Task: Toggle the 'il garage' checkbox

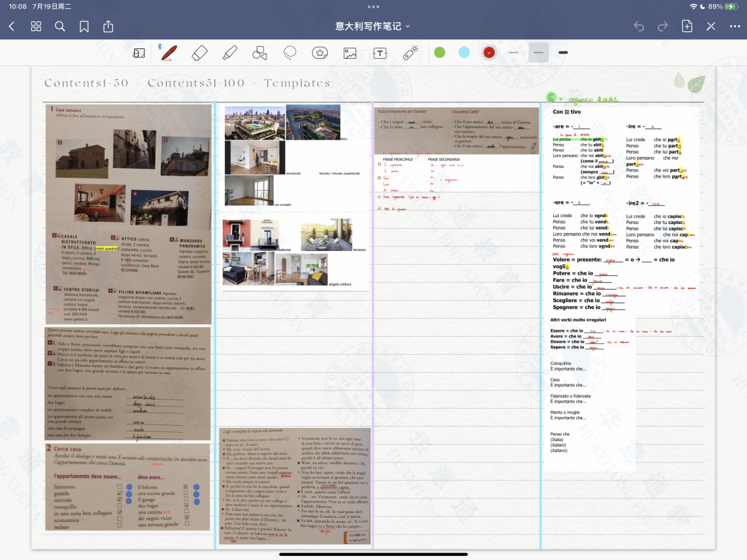Action: click(186, 500)
